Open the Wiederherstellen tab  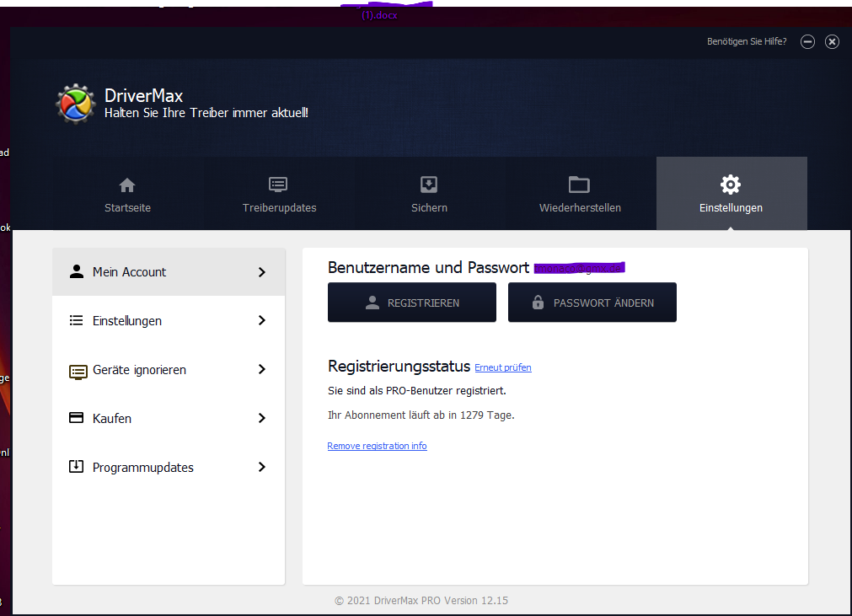(580, 194)
